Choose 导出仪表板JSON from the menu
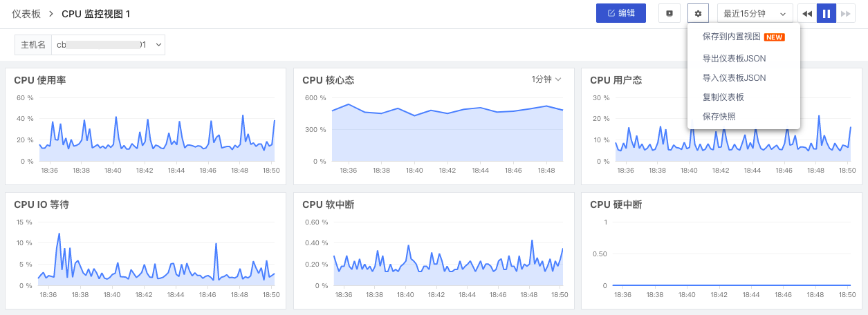 (x=734, y=59)
